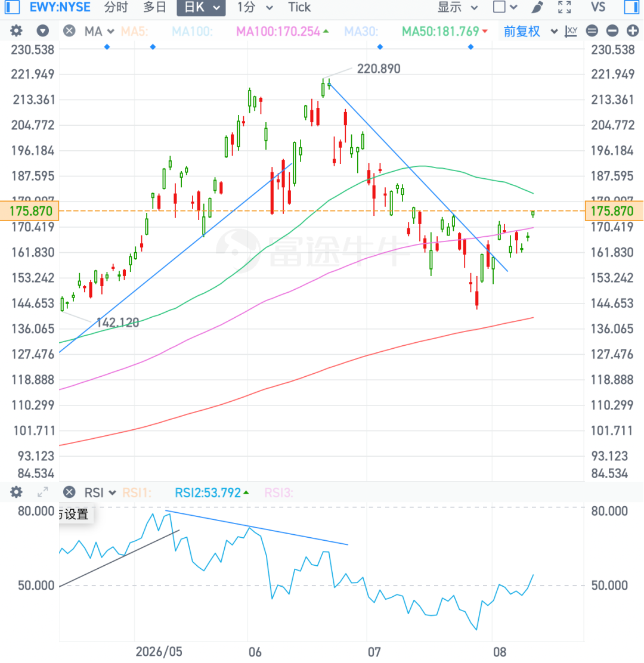Enter fullscreen chart mode

coord(565,7)
